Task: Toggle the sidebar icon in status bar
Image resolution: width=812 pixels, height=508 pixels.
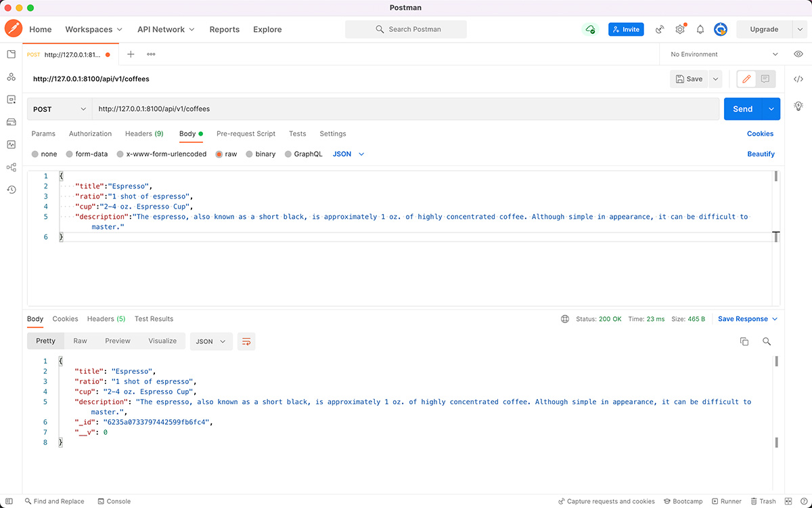Action: click(x=9, y=501)
